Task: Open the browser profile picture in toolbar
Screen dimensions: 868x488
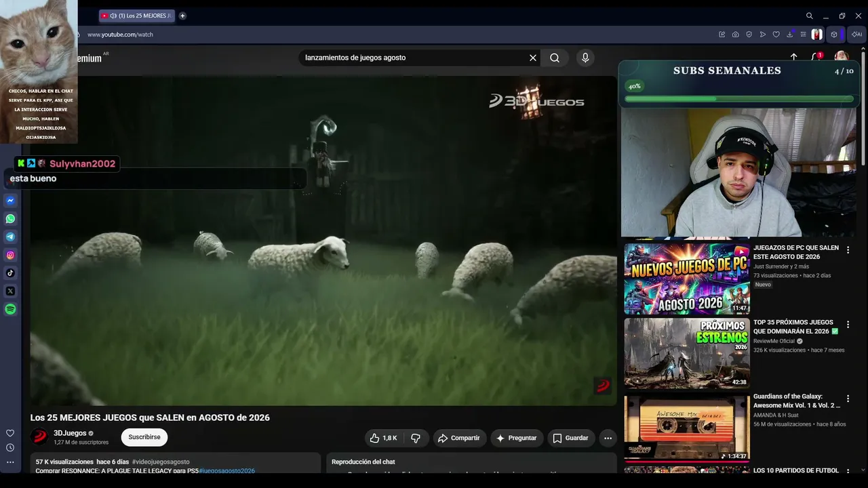Action: coord(817,35)
